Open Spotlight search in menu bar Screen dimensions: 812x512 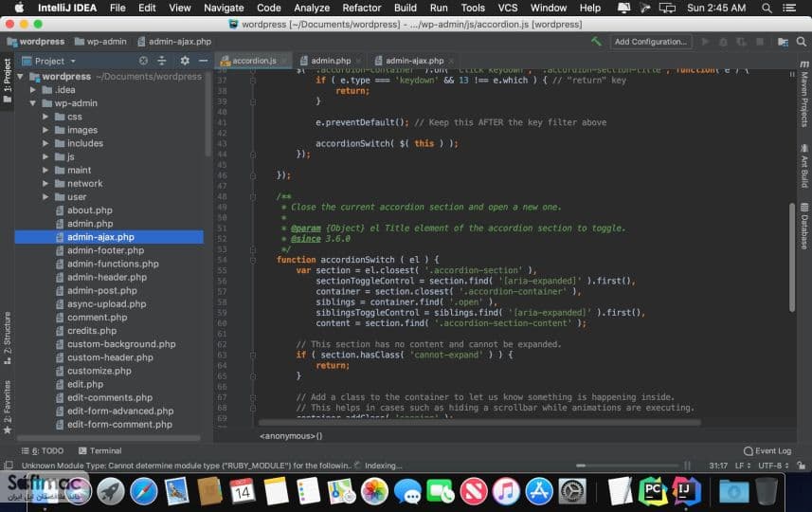click(767, 8)
